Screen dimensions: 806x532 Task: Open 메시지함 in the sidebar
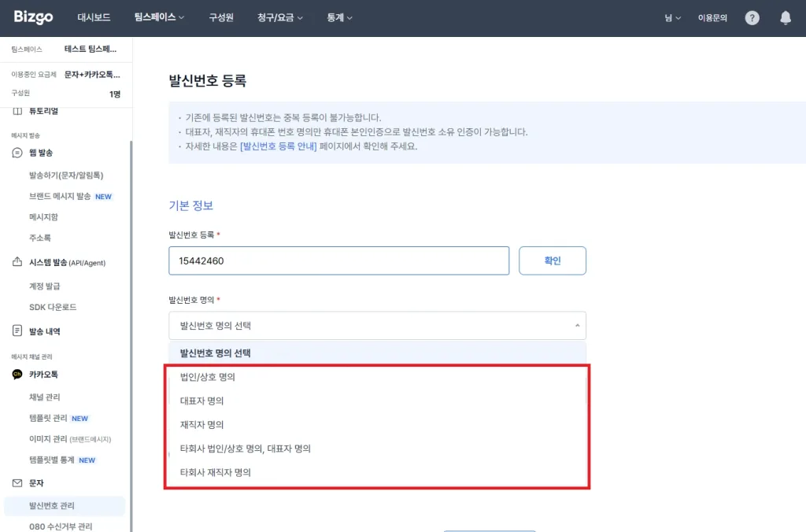click(43, 217)
